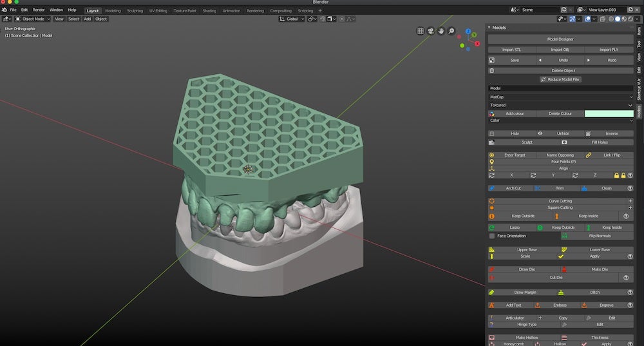Switch to the Sculpting workspace tab
Image resolution: width=644 pixels, height=346 pixels.
(x=135, y=11)
